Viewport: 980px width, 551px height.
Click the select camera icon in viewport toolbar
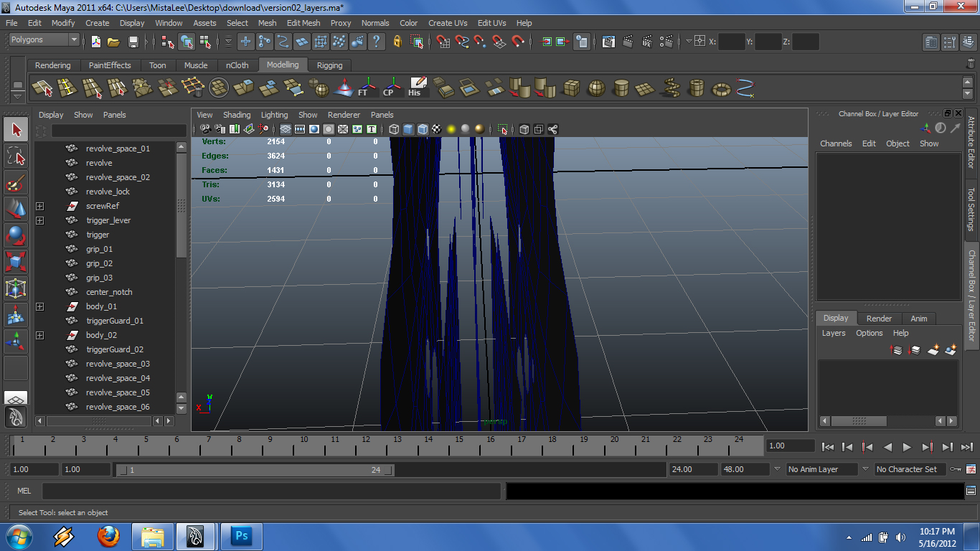pos(205,129)
